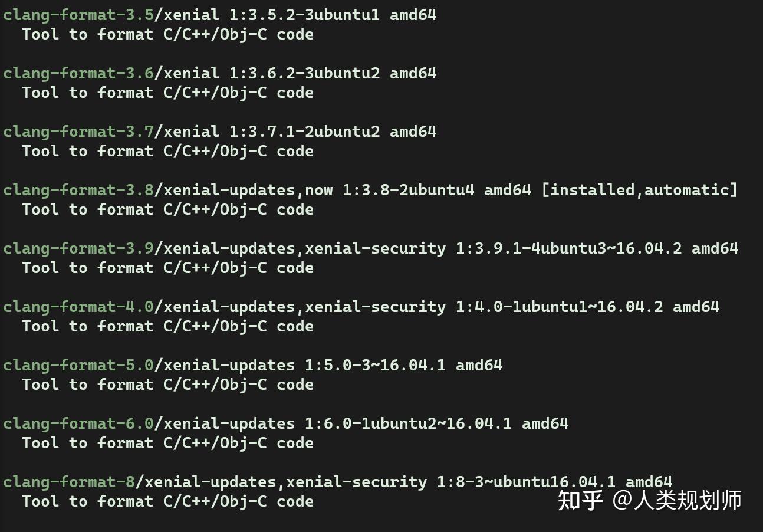The height and width of the screenshot is (532, 763).
Task: Click the clang-format-3.8 package name
Action: [x=78, y=191]
